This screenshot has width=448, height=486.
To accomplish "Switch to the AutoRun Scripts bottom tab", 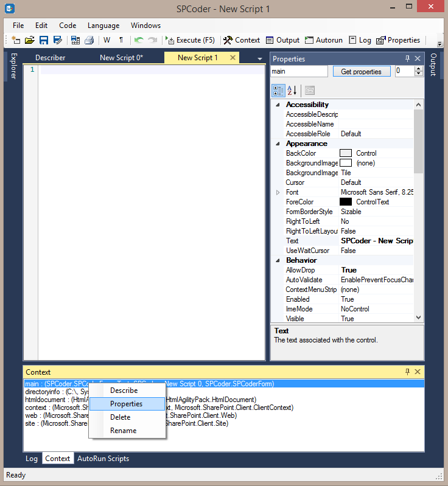I will pos(103,459).
